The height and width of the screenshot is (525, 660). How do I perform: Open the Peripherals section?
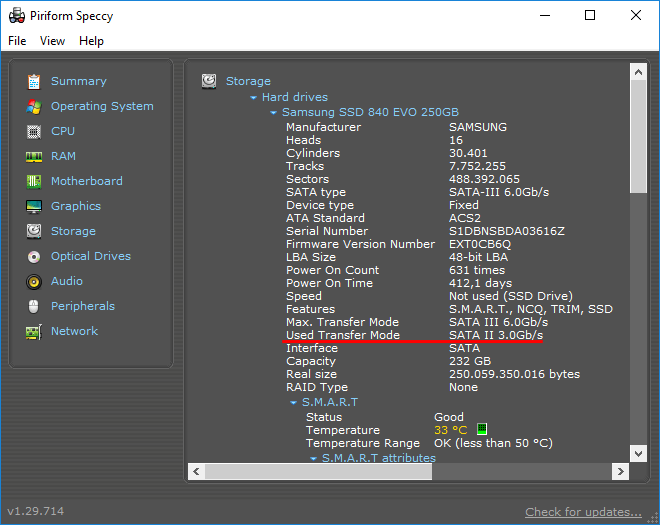click(83, 306)
